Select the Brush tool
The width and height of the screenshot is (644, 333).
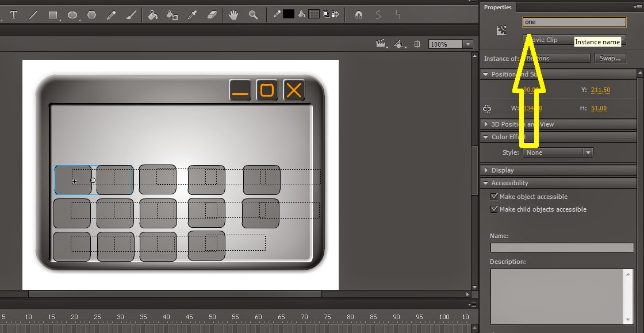(x=131, y=15)
